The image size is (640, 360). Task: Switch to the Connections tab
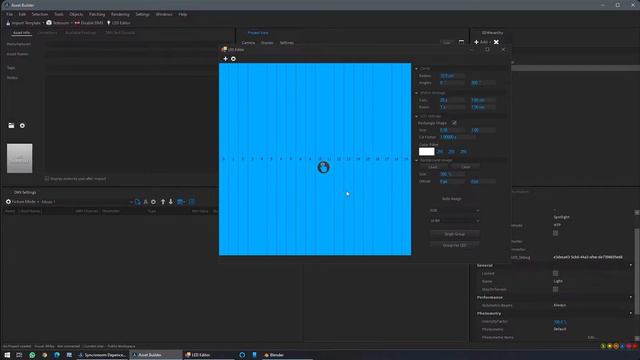pyautogui.click(x=47, y=33)
